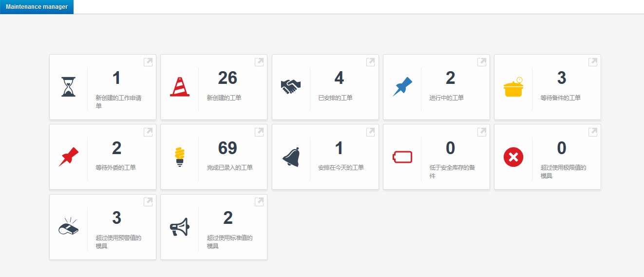This screenshot has width=644, height=277.
Task: Open 完成已录入的工单 card's external link icon
Action: coord(259,132)
